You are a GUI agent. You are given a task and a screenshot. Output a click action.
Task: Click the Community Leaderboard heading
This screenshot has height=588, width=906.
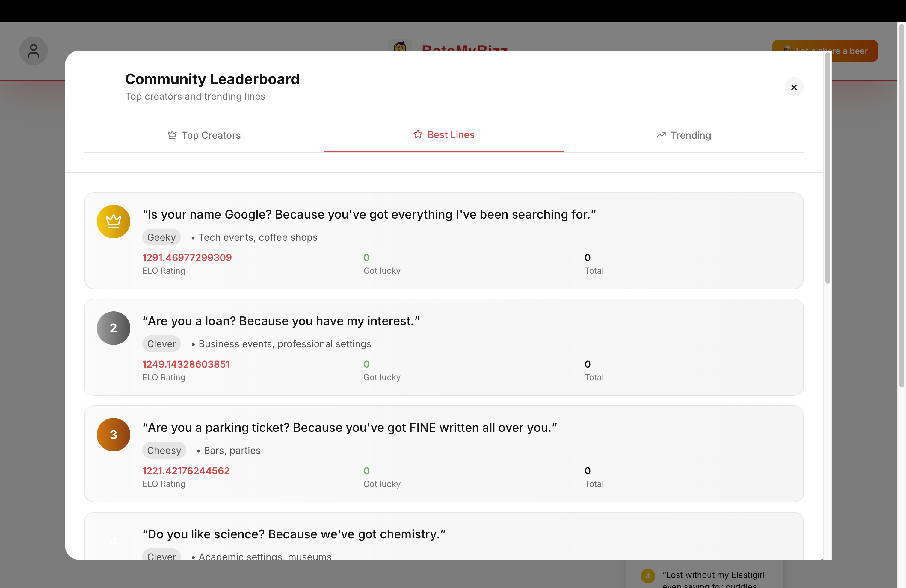[212, 79]
